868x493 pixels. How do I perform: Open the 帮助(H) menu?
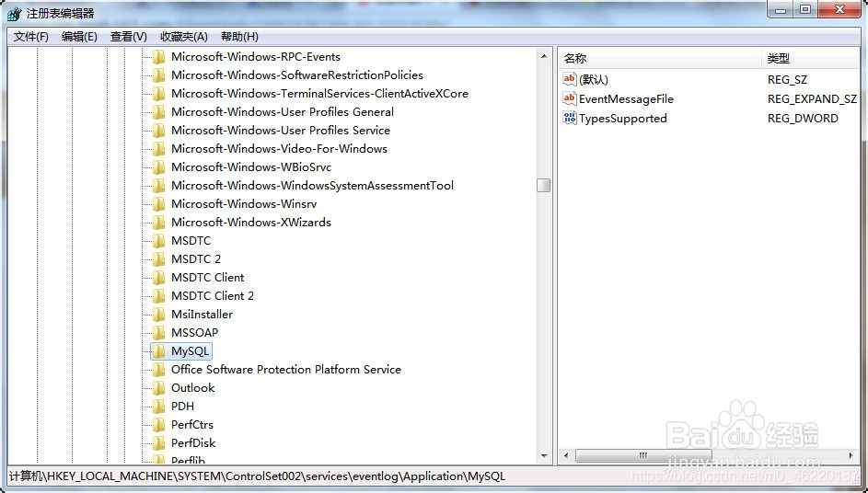click(239, 37)
